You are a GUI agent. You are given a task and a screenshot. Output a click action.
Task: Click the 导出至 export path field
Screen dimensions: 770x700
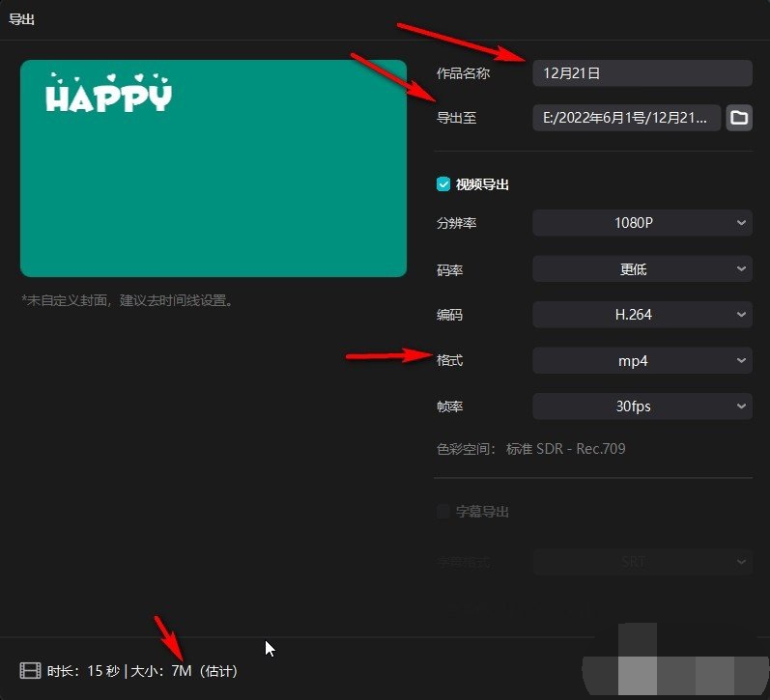click(626, 118)
